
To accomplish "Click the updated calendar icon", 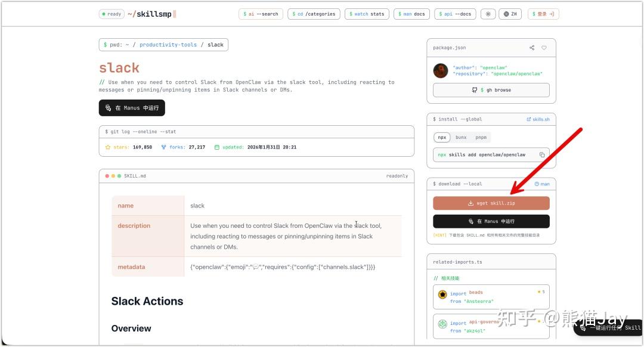I will tap(217, 147).
